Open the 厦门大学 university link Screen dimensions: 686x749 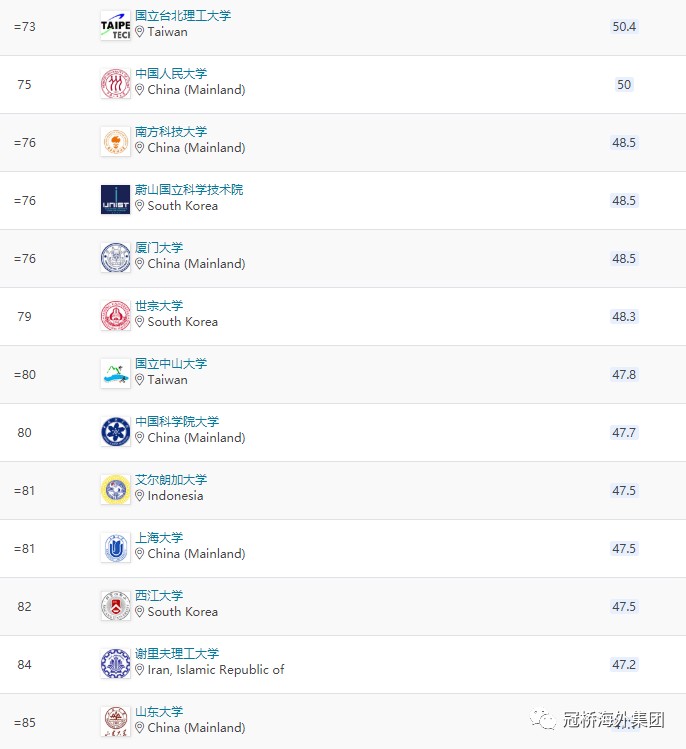pyautogui.click(x=159, y=247)
